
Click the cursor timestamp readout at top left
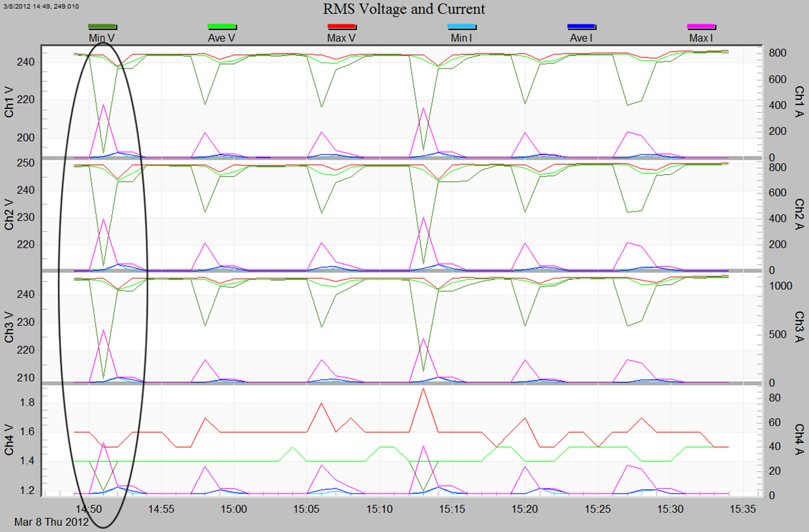click(41, 7)
